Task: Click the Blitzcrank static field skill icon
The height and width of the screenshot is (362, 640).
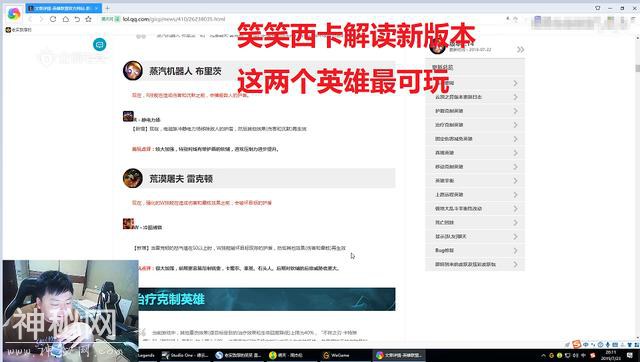Action: pyautogui.click(x=128, y=116)
